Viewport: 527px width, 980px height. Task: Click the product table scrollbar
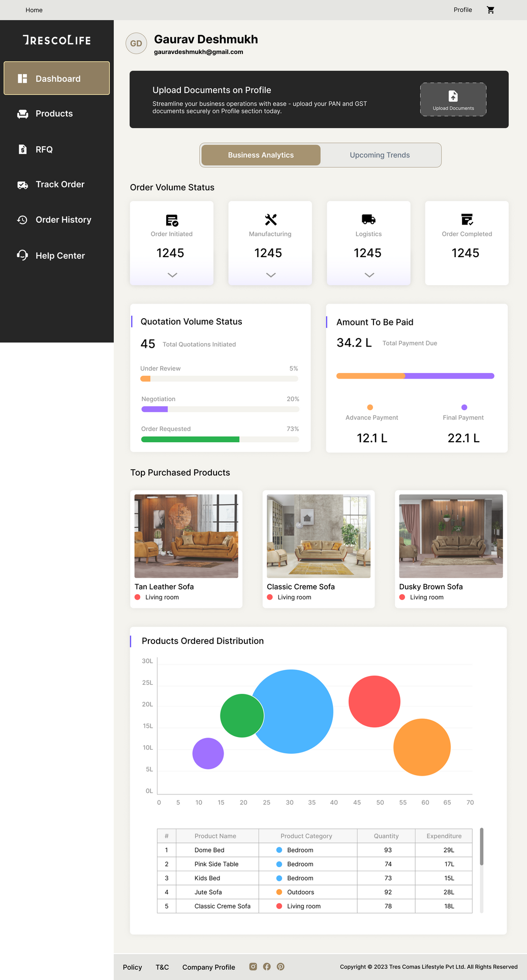[x=481, y=847]
